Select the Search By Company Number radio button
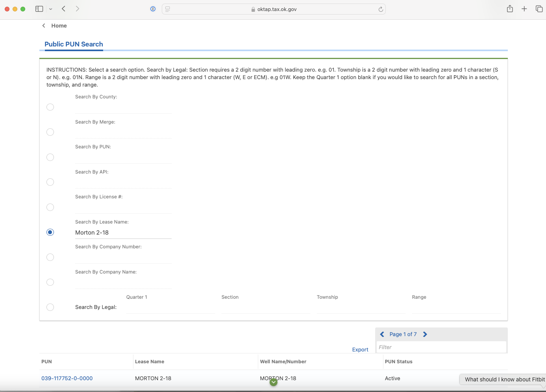 pyautogui.click(x=50, y=257)
